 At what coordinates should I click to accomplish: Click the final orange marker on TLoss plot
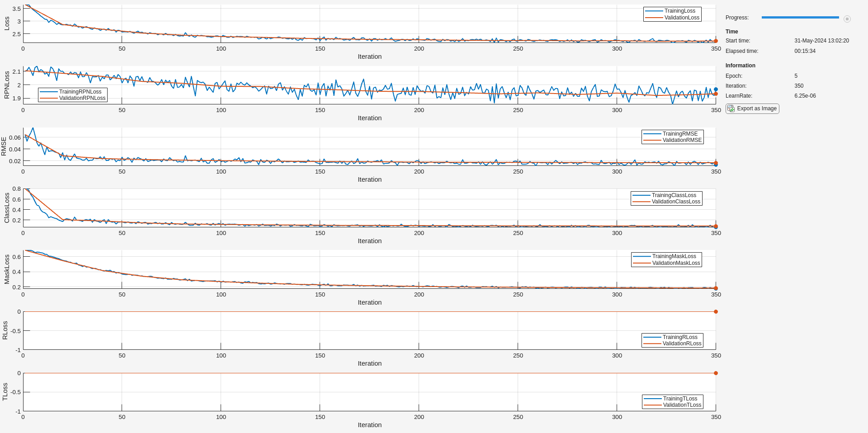716,373
